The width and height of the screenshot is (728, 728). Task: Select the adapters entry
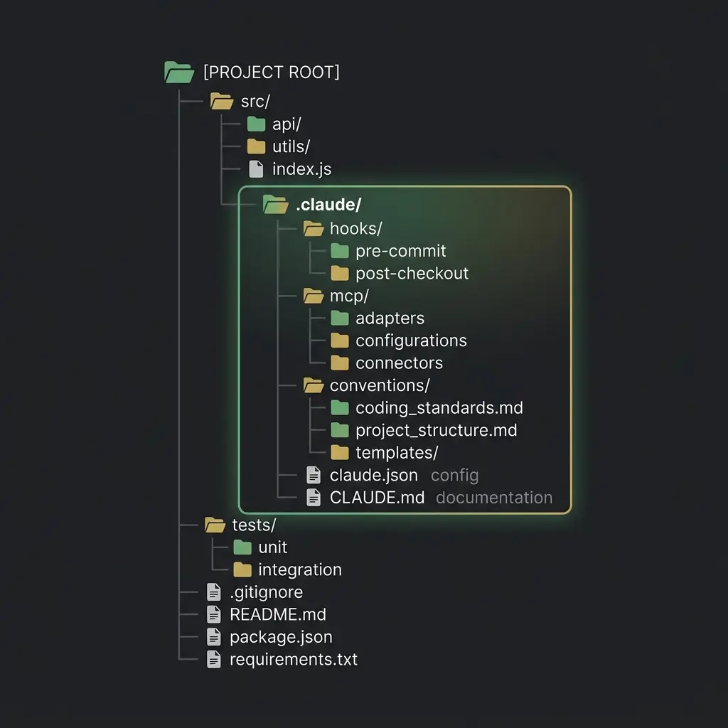coord(390,318)
